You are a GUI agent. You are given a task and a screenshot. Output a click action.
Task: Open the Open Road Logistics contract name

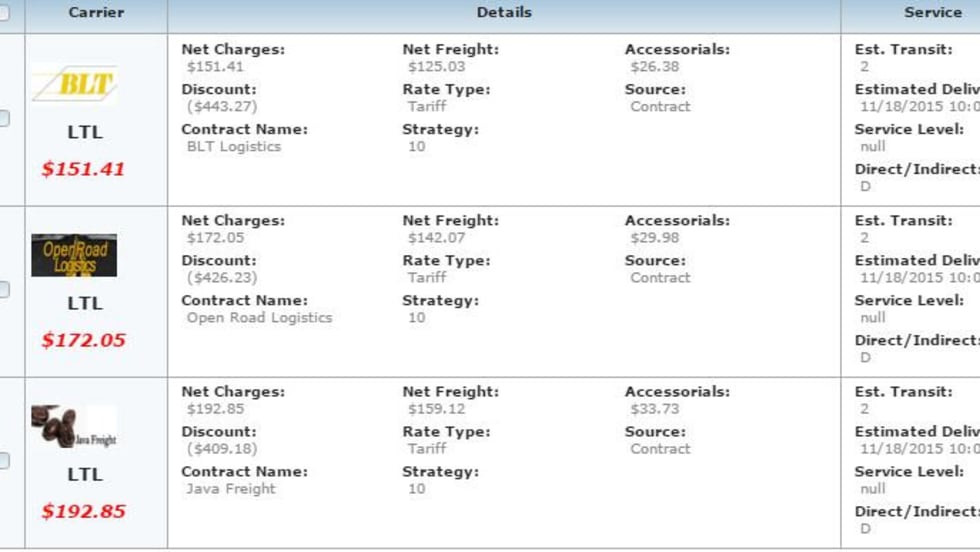pos(259,318)
